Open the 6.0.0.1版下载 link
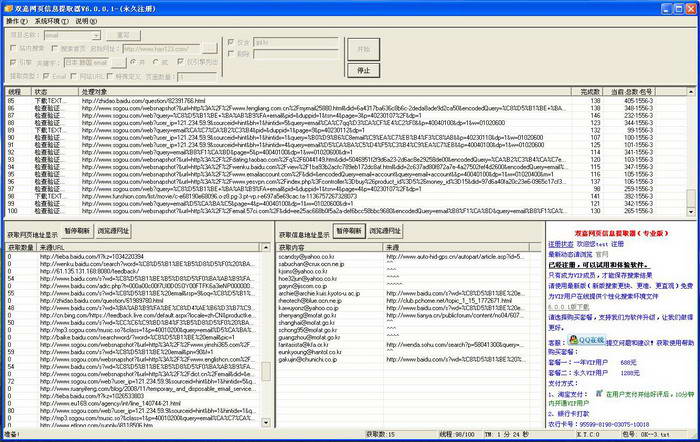700x442 pixels. 568,307
